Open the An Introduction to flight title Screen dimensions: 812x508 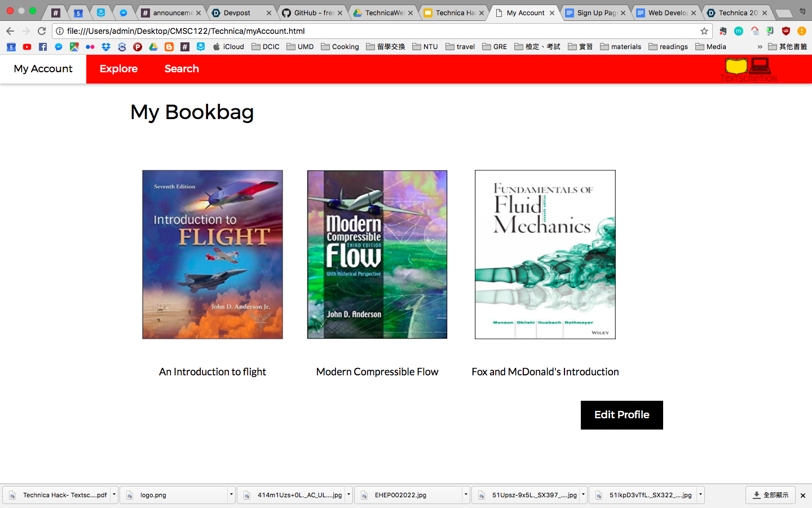point(213,372)
